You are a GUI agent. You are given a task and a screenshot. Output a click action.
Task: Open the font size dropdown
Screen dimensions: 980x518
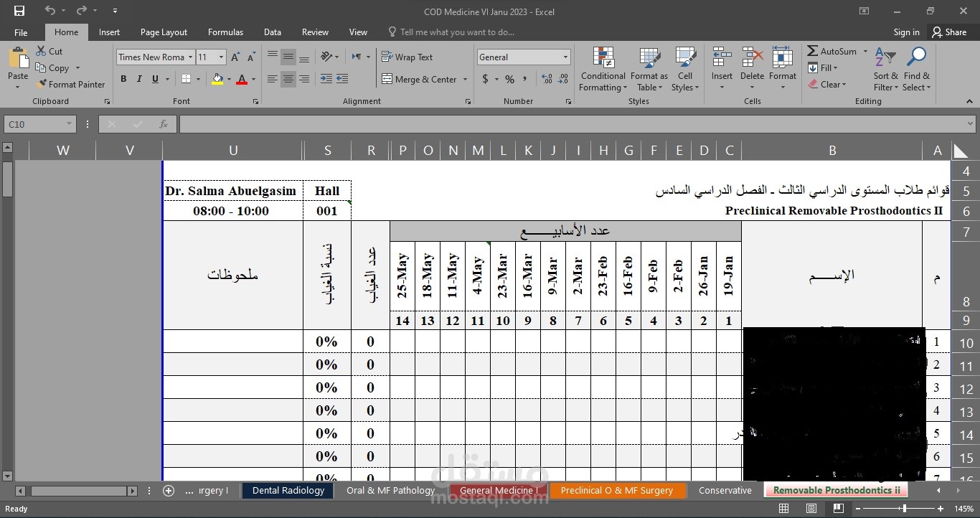221,57
